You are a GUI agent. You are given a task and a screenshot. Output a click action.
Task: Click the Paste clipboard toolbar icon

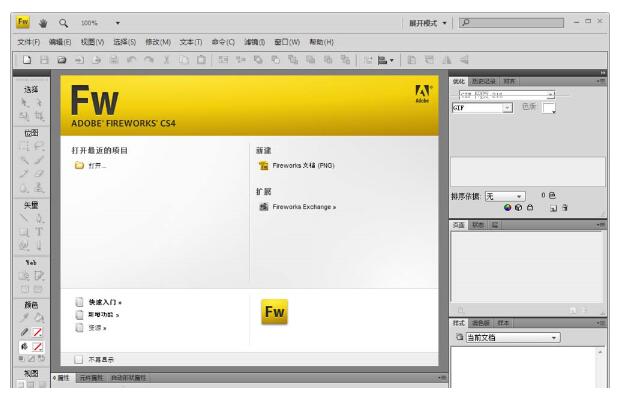(201, 60)
